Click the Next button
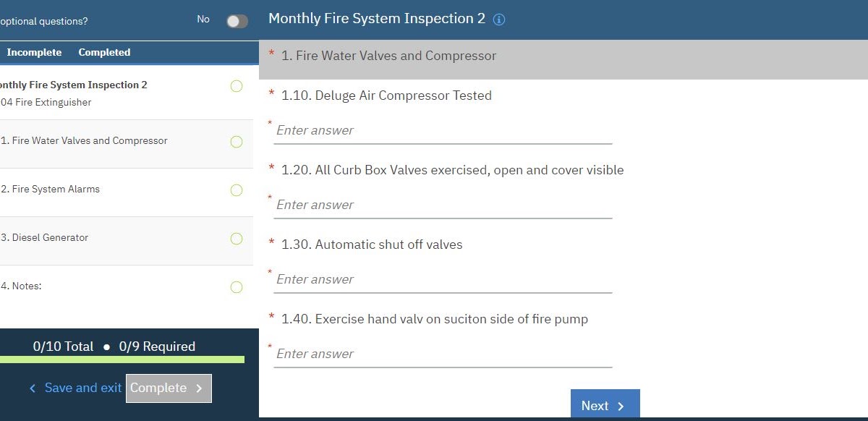This screenshot has width=868, height=421. pos(605,406)
